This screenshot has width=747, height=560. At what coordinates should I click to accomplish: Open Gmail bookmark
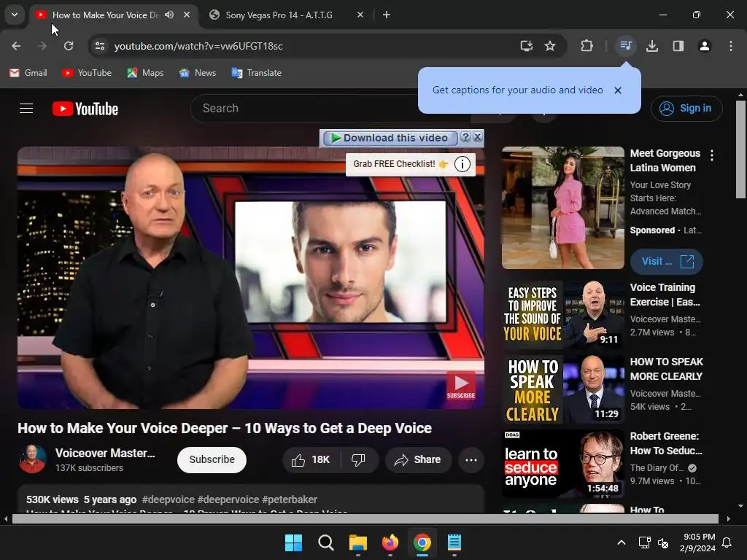pos(28,73)
